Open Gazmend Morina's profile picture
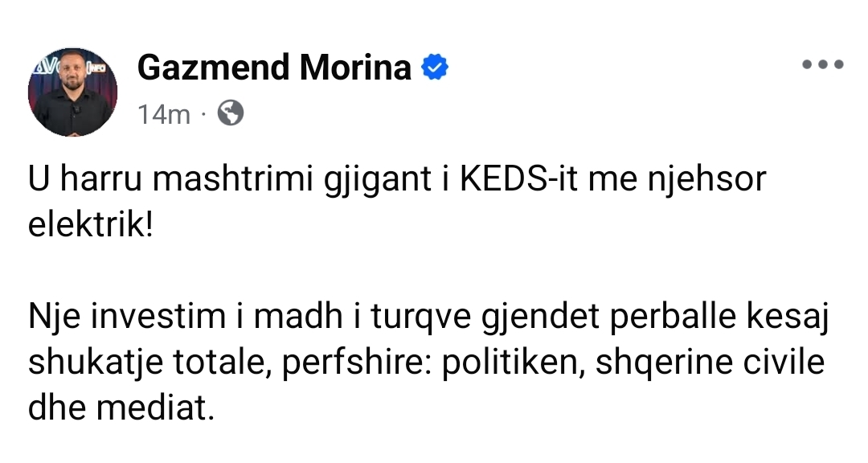Screen dimensions: 868x463 72,92
